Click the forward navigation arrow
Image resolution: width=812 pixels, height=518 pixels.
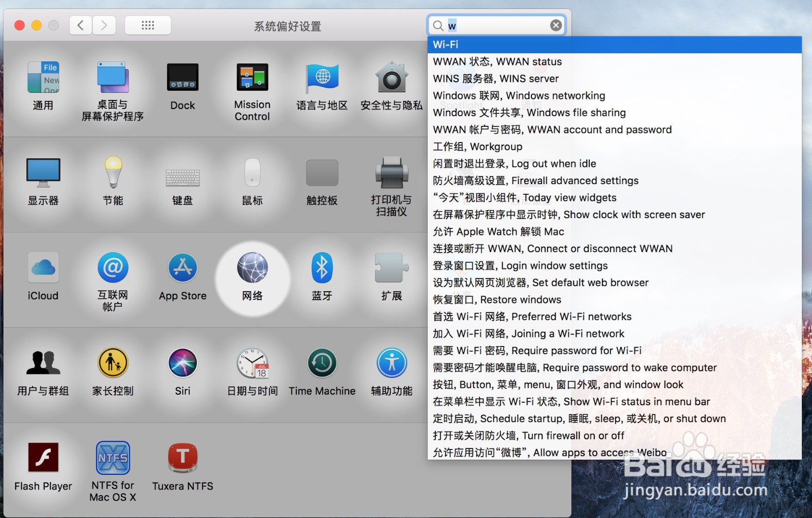pos(104,25)
